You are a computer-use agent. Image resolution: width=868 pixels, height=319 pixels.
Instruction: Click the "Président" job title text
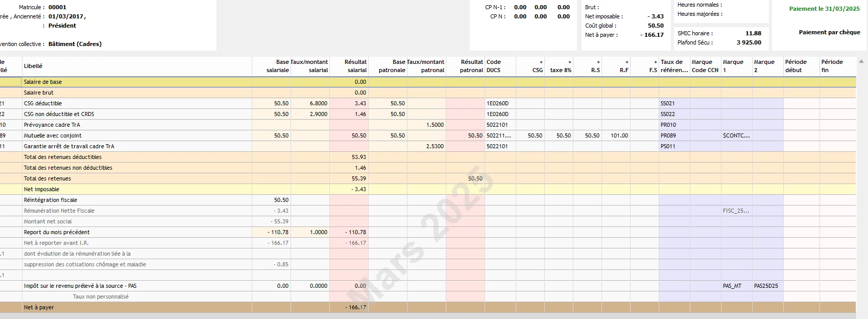(62, 26)
